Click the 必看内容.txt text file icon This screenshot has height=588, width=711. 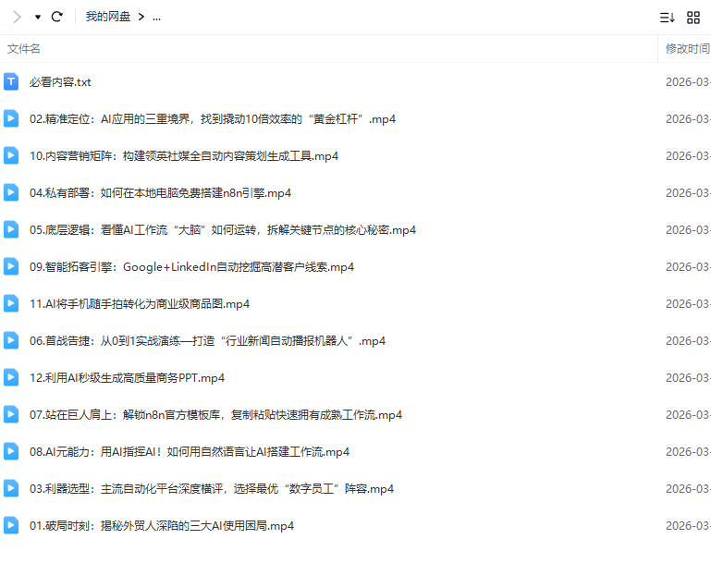11,81
